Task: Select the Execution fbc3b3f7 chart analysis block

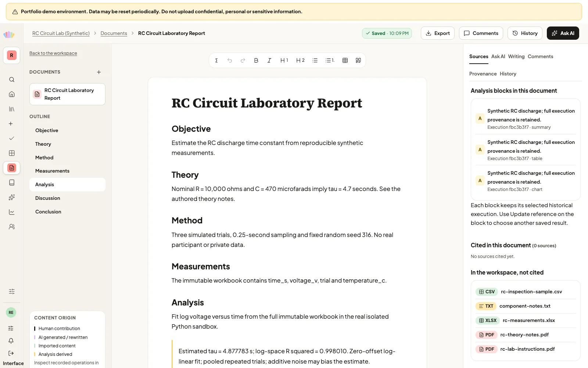Action: [526, 181]
